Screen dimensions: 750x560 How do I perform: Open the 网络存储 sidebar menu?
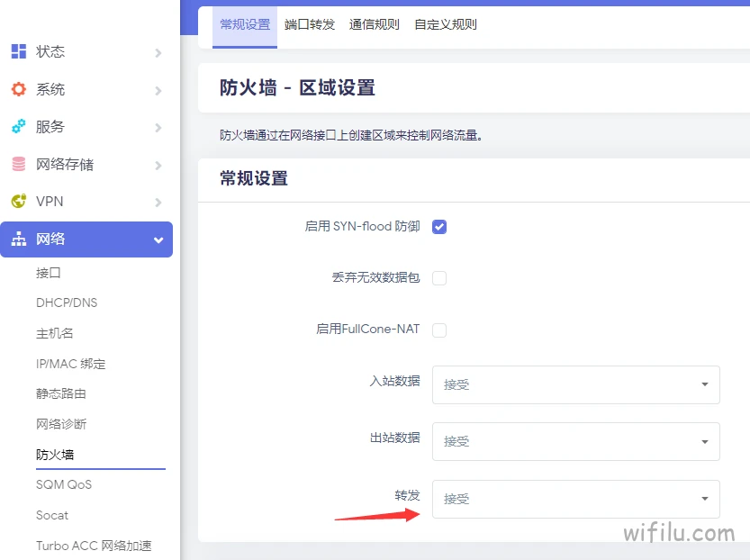click(x=86, y=165)
